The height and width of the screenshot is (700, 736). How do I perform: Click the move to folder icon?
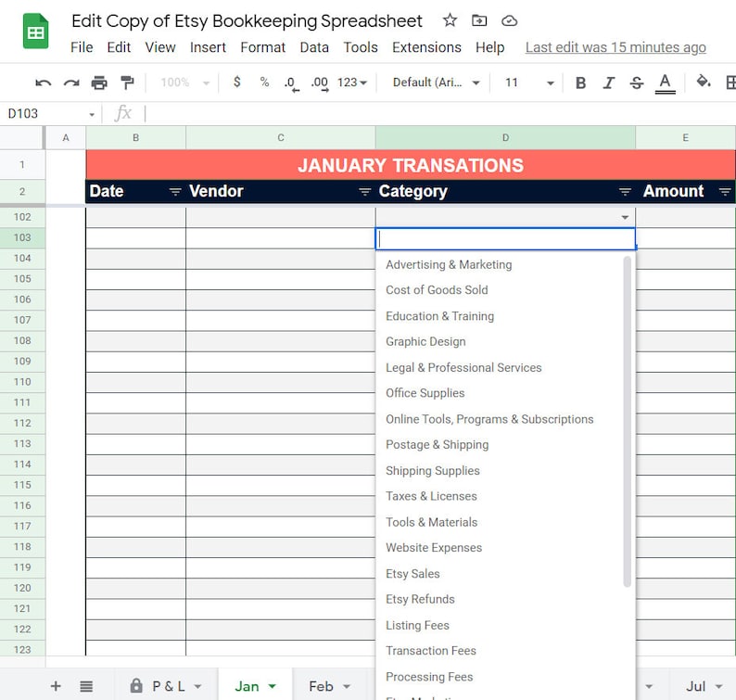pos(479,20)
